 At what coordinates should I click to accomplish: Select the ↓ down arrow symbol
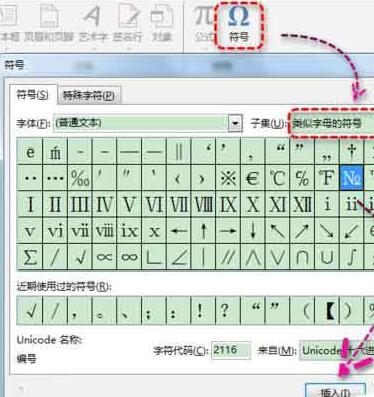[253, 230]
